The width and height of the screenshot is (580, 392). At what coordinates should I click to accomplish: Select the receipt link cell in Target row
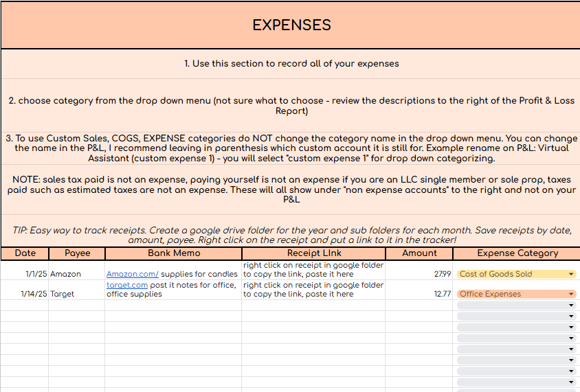[x=313, y=290]
